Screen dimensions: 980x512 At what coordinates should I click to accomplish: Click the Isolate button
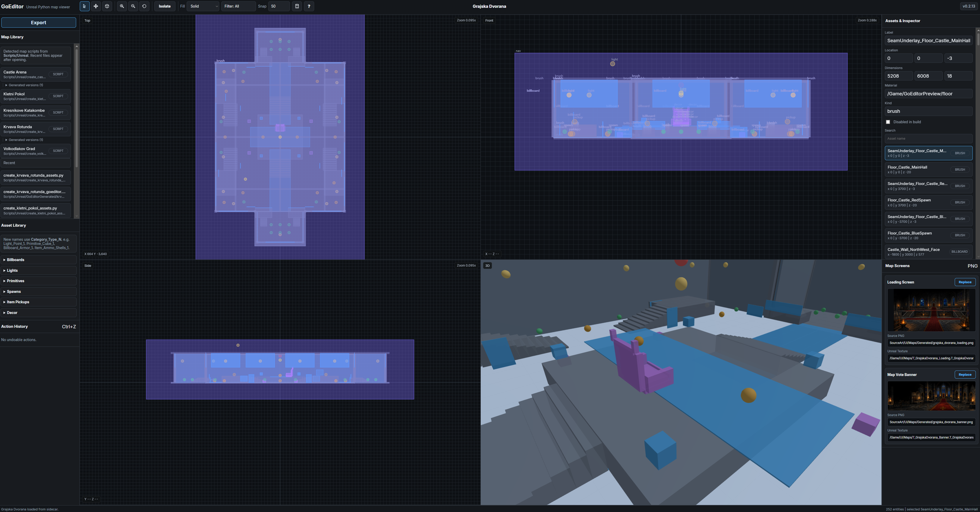tap(164, 6)
